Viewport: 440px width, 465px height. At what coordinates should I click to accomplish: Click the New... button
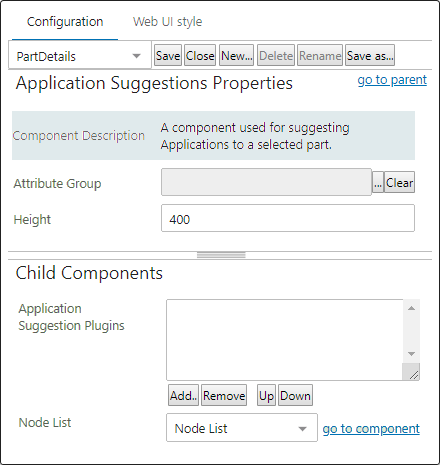(x=236, y=55)
